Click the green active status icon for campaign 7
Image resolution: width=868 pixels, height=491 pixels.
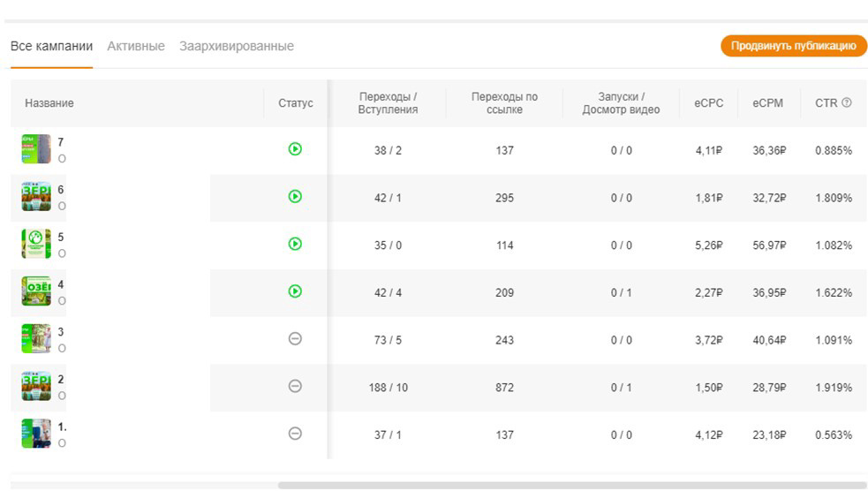[295, 149]
